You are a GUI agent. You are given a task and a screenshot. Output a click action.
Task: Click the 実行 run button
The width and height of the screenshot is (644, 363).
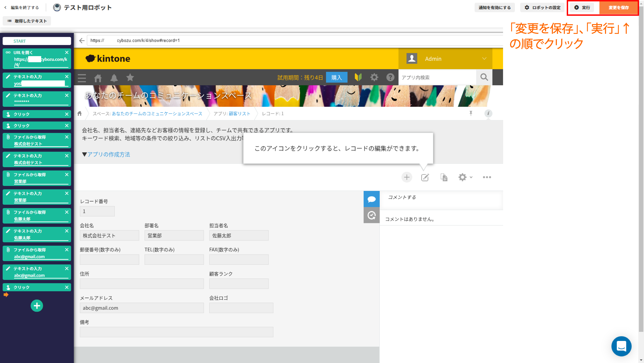coord(582,7)
